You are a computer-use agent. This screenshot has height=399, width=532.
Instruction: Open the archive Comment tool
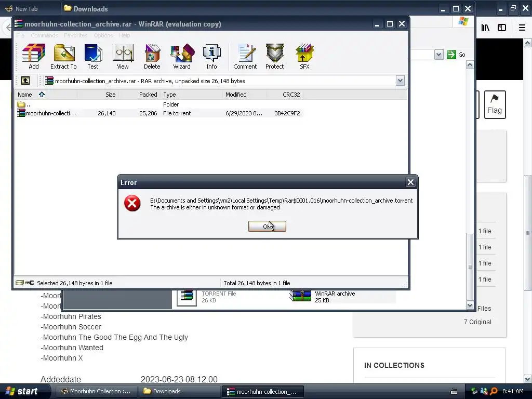tap(245, 57)
